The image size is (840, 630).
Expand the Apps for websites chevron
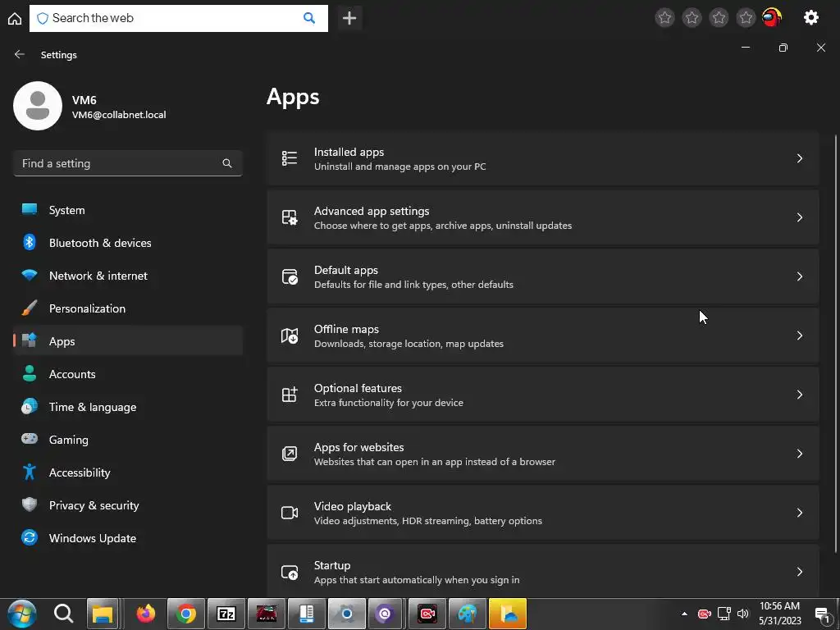(x=799, y=453)
